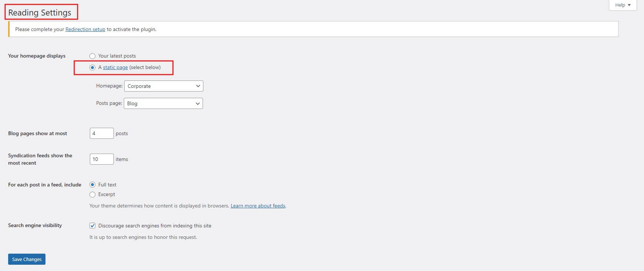Uncheck 'Discourage search engines from indexing'

(x=92, y=226)
